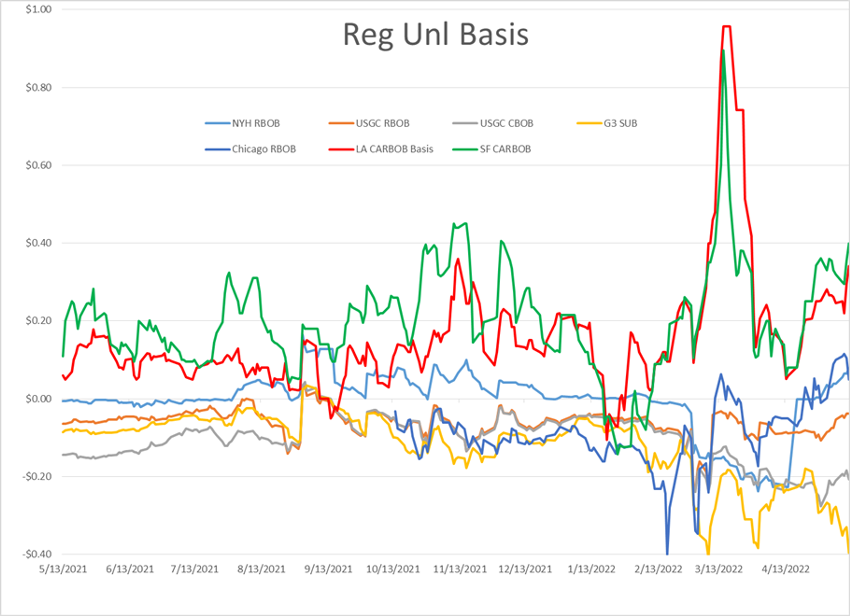The height and width of the screenshot is (616, 850).
Task: Click the SF CARBOB legend entry
Action: click(x=492, y=149)
